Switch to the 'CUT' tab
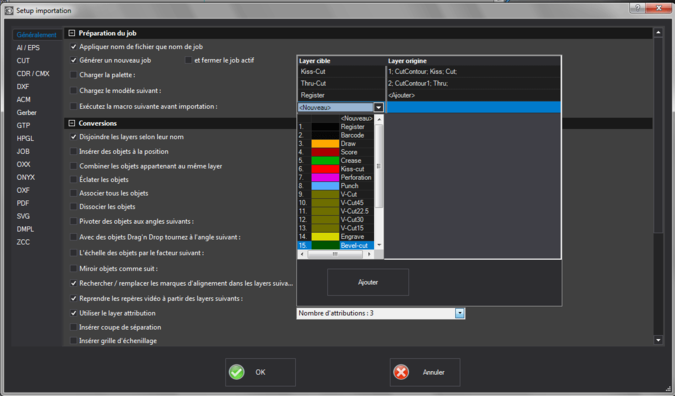The image size is (675, 396). 23,61
